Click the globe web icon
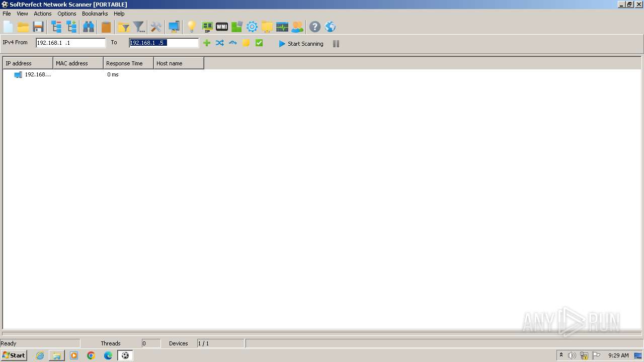The image size is (644, 362). [330, 27]
